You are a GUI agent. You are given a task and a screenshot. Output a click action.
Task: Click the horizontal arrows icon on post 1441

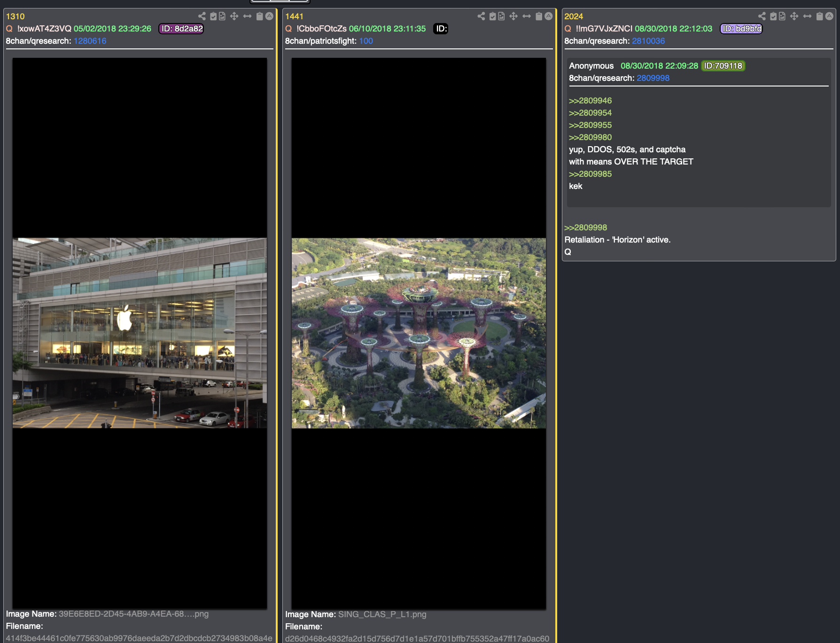click(527, 16)
